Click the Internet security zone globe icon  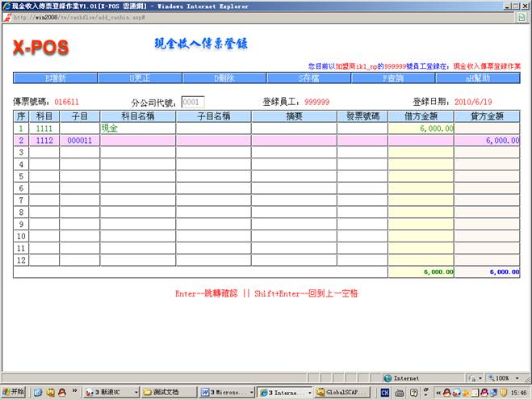387,377
